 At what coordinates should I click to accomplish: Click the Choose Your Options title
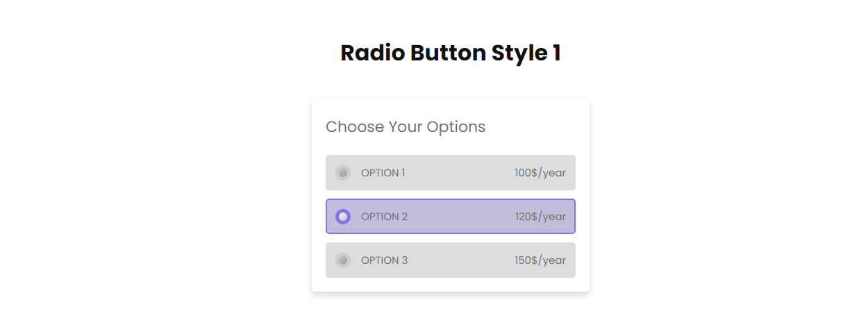[x=406, y=127]
